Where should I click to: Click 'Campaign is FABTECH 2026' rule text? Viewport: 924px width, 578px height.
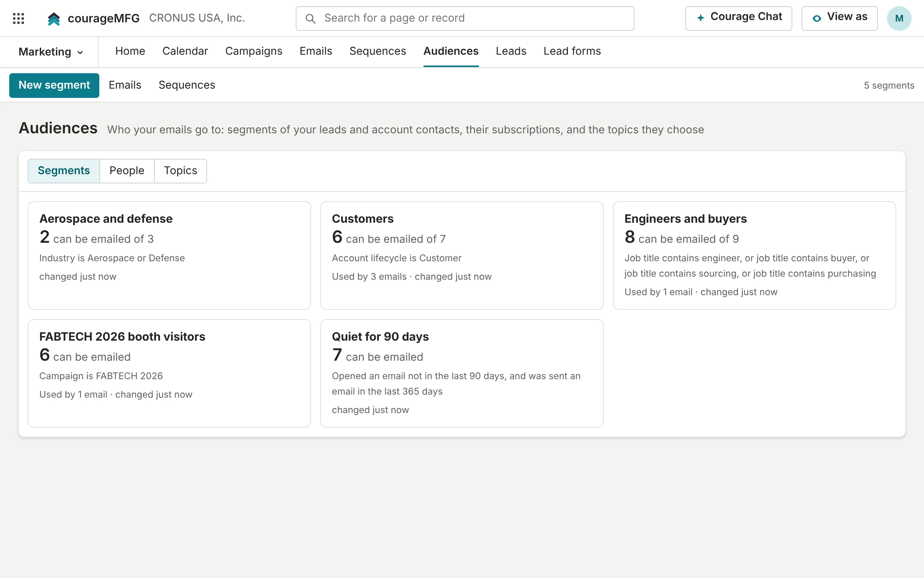click(x=101, y=376)
